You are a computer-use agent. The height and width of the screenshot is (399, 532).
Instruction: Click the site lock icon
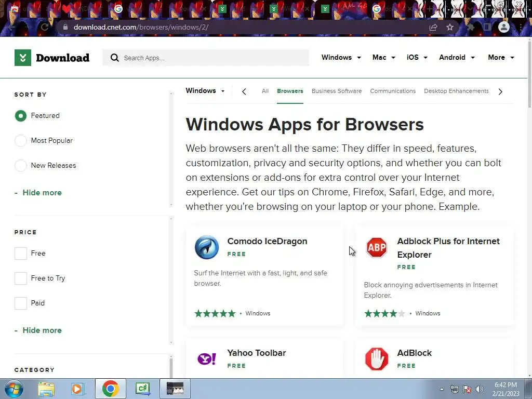[x=65, y=27]
